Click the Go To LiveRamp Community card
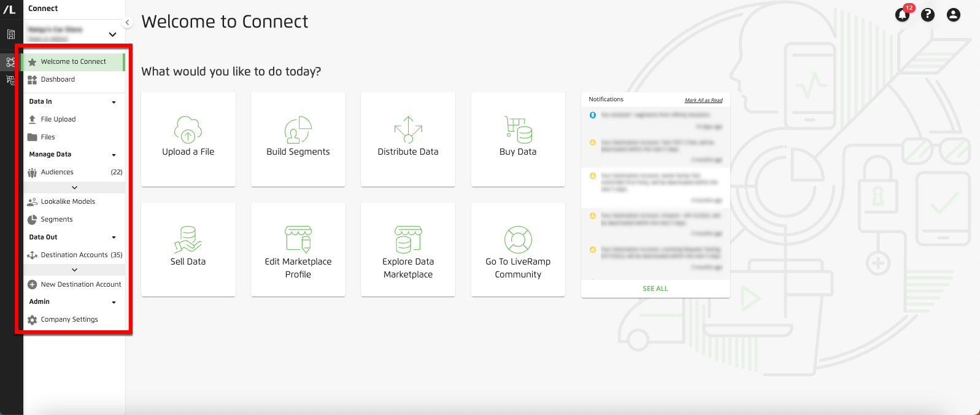The image size is (980, 415). (x=518, y=250)
